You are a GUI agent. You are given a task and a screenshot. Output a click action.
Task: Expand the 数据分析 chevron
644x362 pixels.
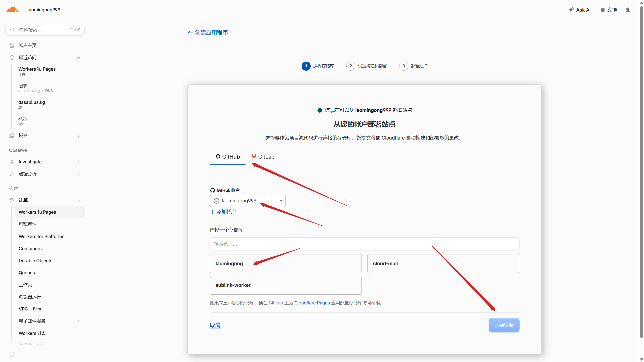point(78,174)
